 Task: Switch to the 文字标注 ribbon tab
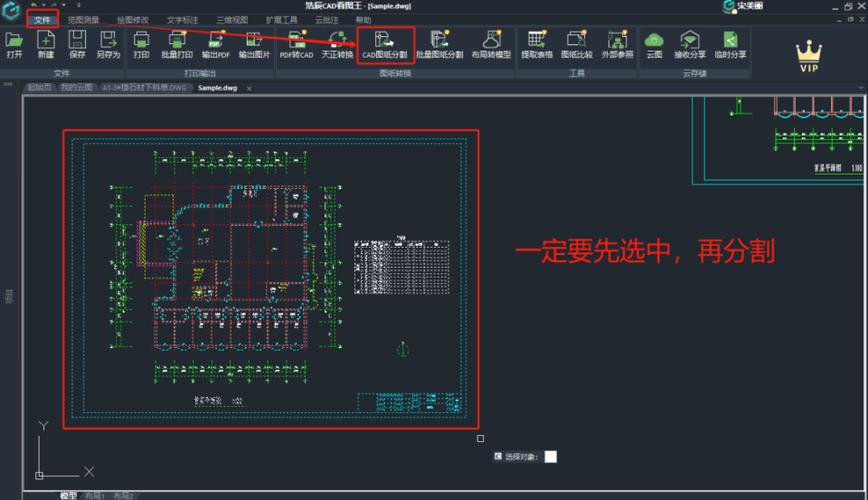coord(182,20)
